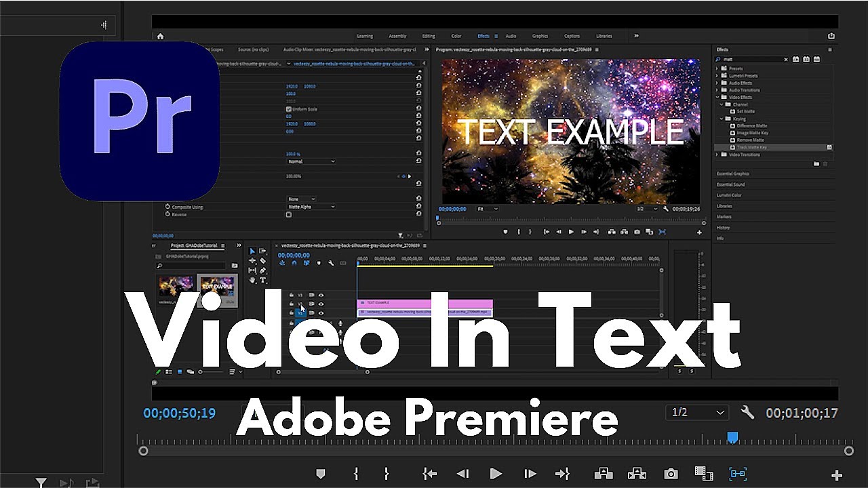The width and height of the screenshot is (868, 488).
Task: Collapse the Video Effects folder
Action: 718,97
